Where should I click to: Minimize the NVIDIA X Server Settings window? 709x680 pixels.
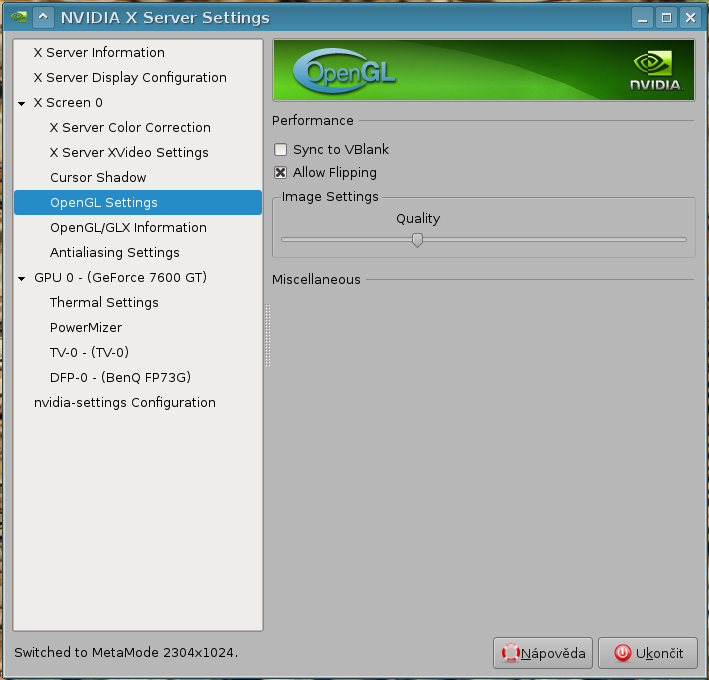click(642, 18)
